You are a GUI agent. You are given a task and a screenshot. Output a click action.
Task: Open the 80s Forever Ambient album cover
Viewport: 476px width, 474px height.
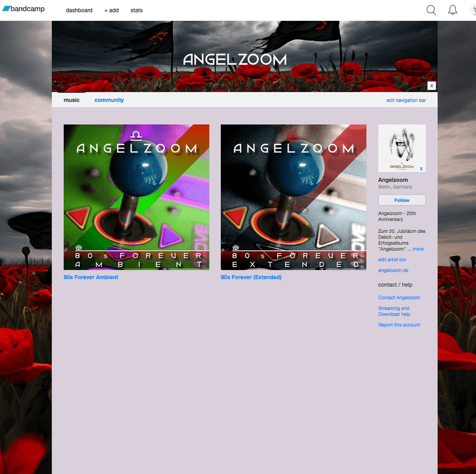click(x=136, y=197)
